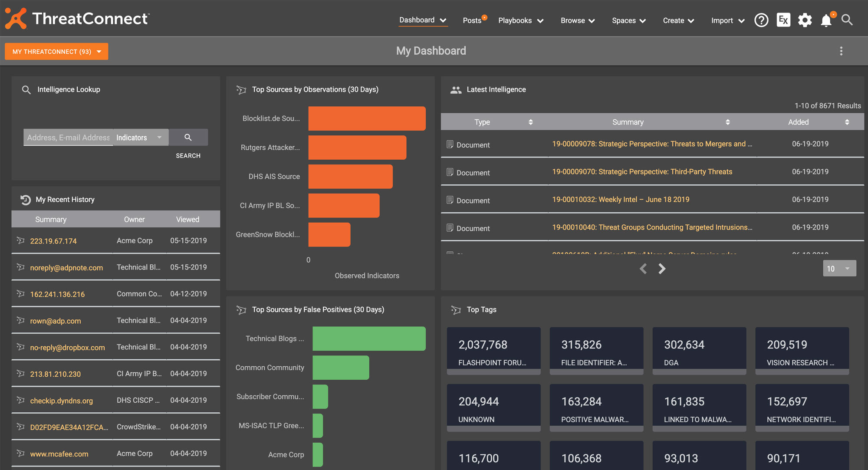The height and width of the screenshot is (470, 868).
Task: Click Top Sources by Observations header icon
Action: coord(241,90)
